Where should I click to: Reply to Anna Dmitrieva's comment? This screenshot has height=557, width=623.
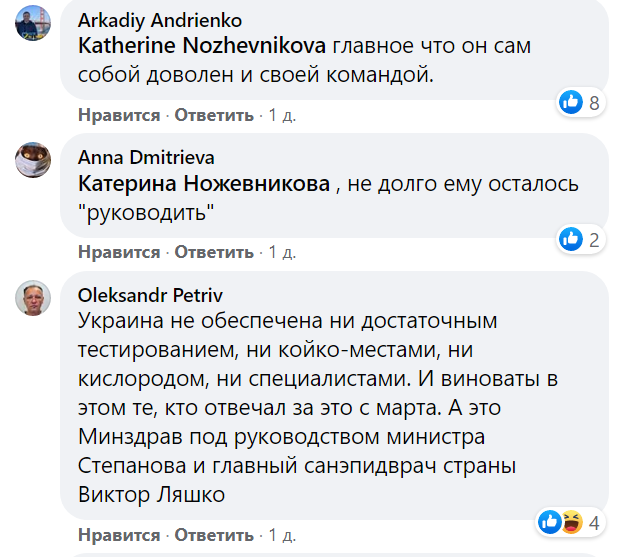click(x=214, y=252)
